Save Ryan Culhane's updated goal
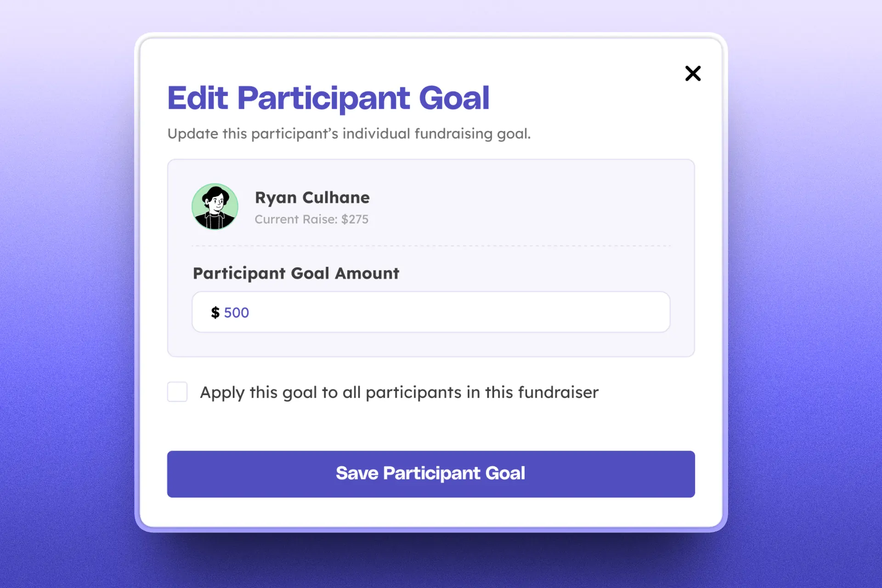 430,474
